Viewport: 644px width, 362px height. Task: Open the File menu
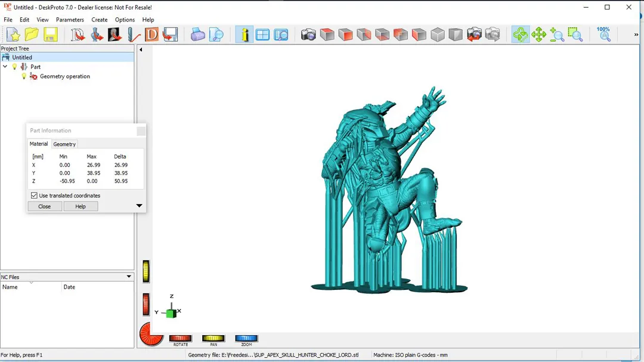[8, 20]
